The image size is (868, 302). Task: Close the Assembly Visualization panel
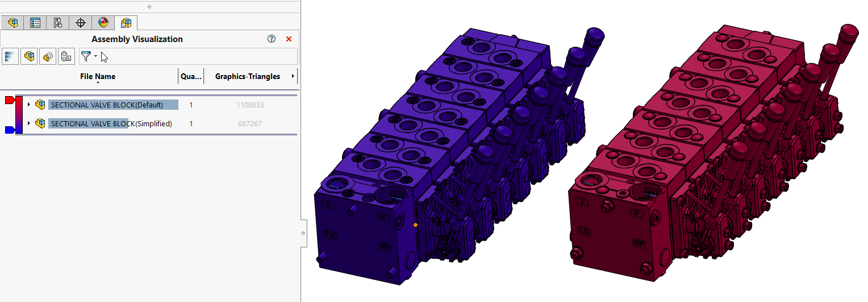pyautogui.click(x=289, y=39)
